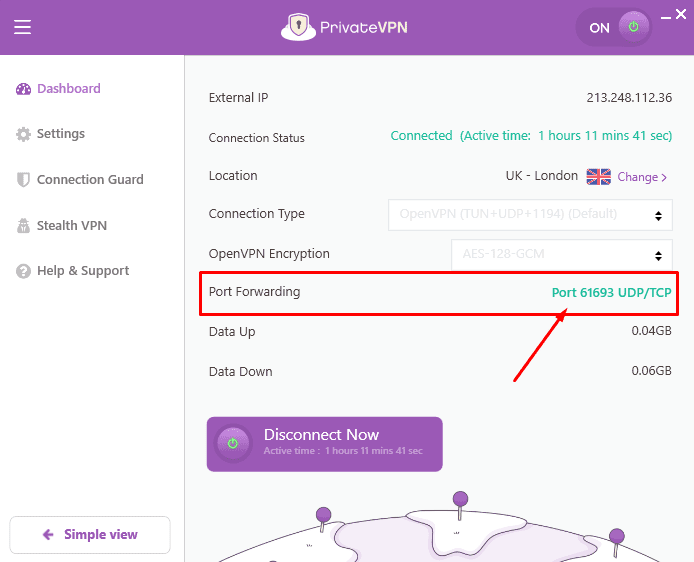Image resolution: width=694 pixels, height=562 pixels.
Task: Click the Connected active time status
Action: coord(531,136)
